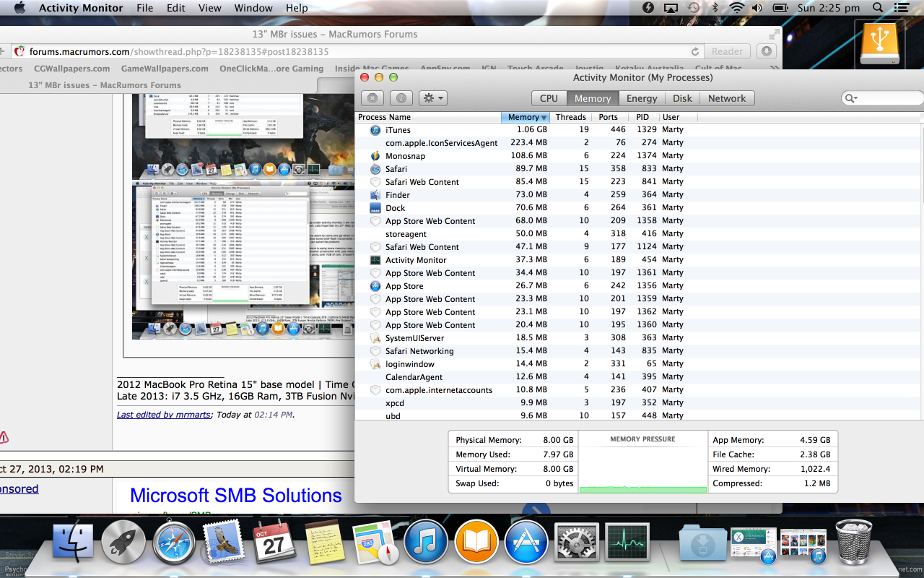The width and height of the screenshot is (924, 578).
Task: Select the storeagent process row
Action: [639, 234]
